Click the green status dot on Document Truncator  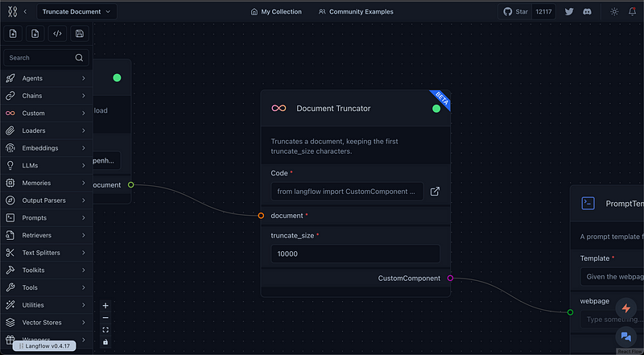pyautogui.click(x=436, y=109)
